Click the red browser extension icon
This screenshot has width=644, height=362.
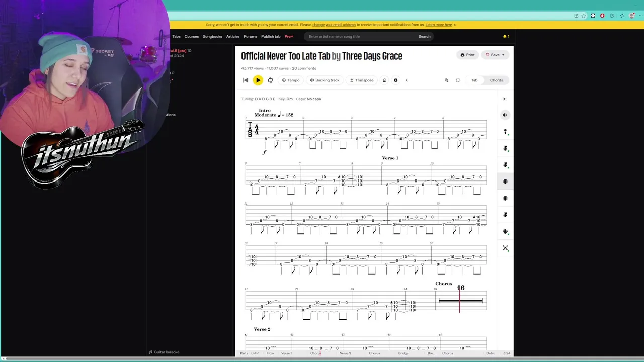602,16
